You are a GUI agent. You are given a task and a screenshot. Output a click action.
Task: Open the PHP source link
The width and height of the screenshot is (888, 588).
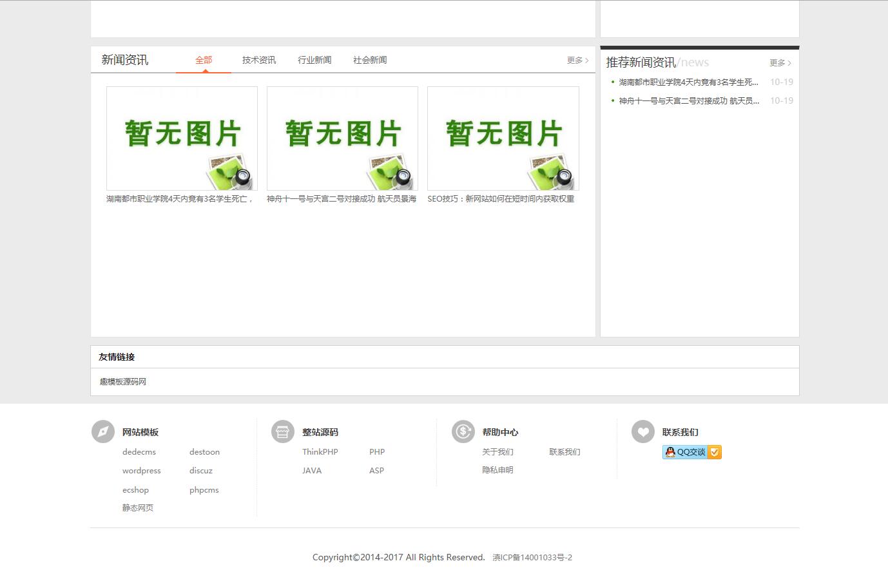pyautogui.click(x=377, y=452)
